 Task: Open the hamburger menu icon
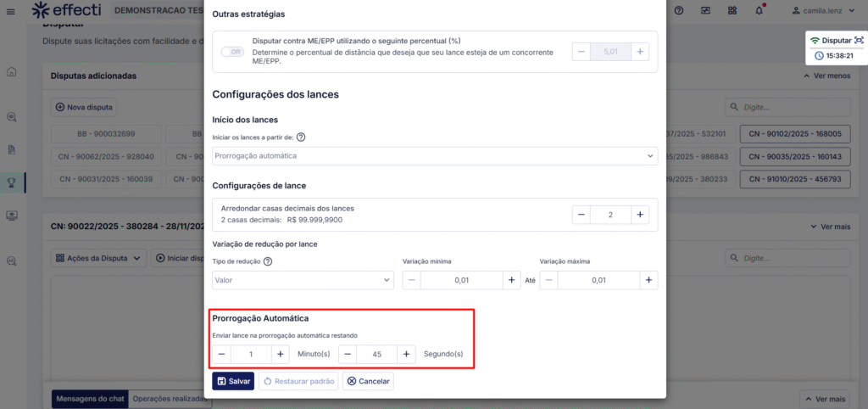coord(12,10)
